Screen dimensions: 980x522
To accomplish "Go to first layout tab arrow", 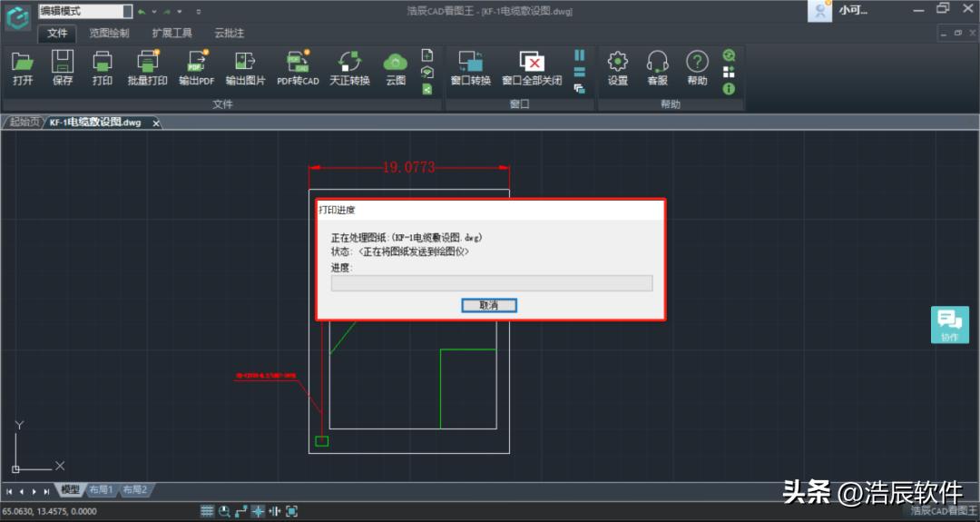I will (x=9, y=491).
